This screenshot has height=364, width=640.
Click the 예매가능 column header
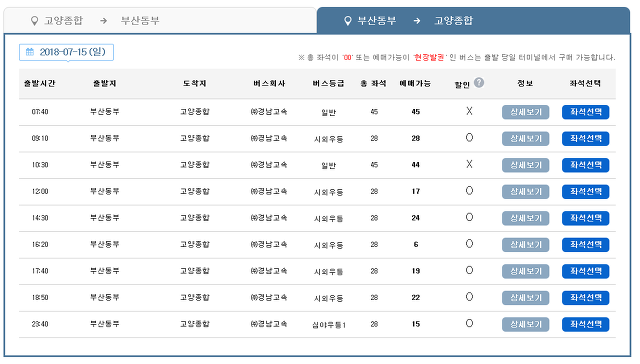click(415, 84)
